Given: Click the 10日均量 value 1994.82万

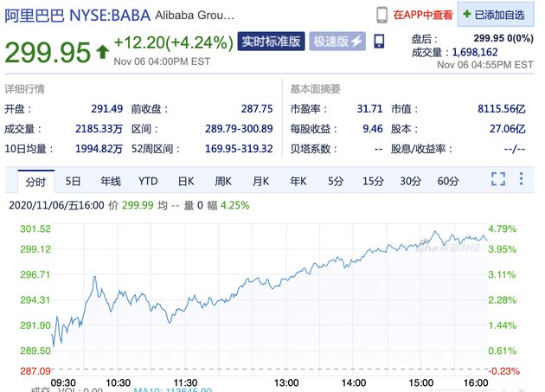Looking at the screenshot, I should [x=99, y=149].
